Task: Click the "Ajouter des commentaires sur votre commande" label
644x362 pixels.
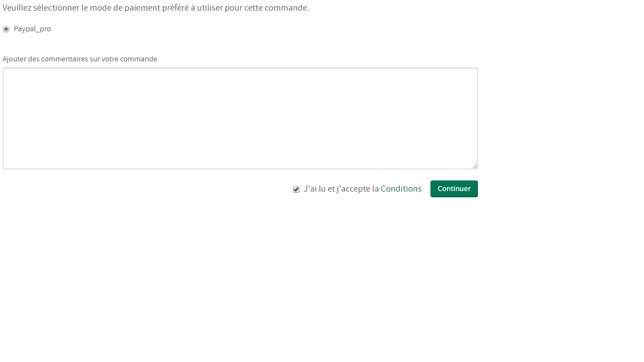Action: pos(80,59)
